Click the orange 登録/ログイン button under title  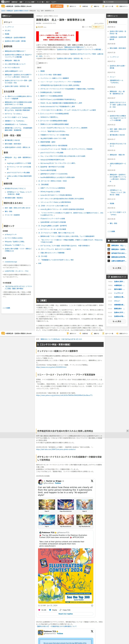click(98, 27)
